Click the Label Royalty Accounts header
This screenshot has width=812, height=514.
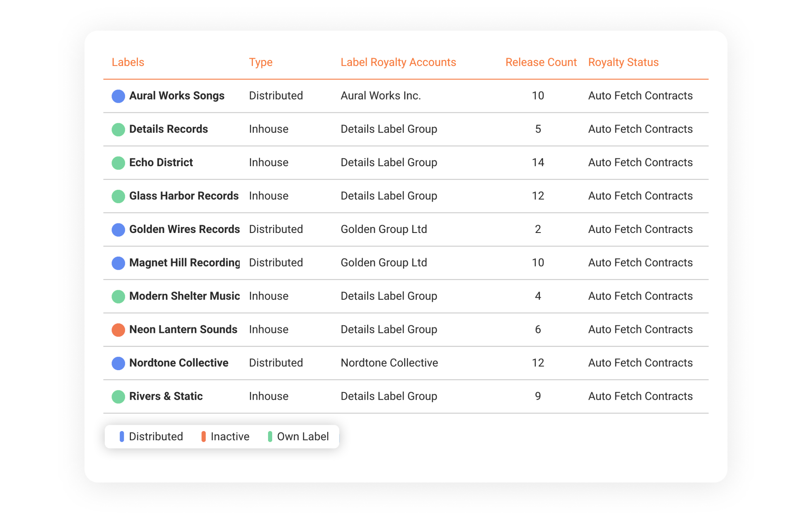[398, 62]
